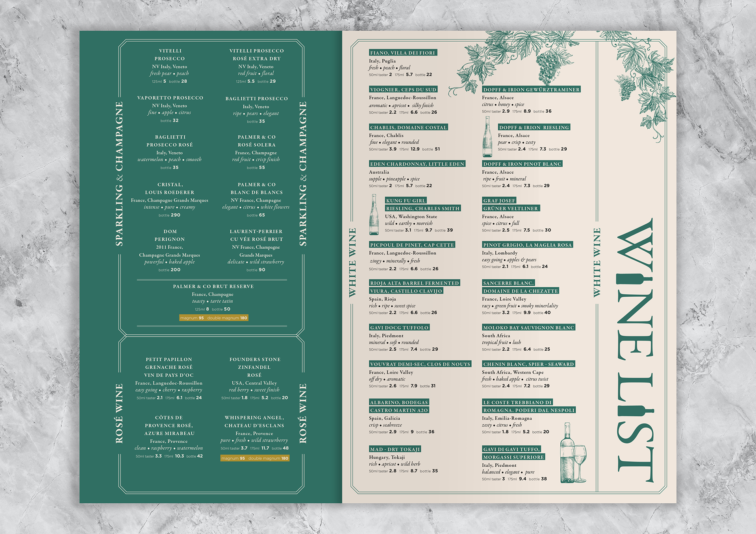Click the Sancerre Blanc heading
The width and height of the screenshot is (756, 534).
508,283
